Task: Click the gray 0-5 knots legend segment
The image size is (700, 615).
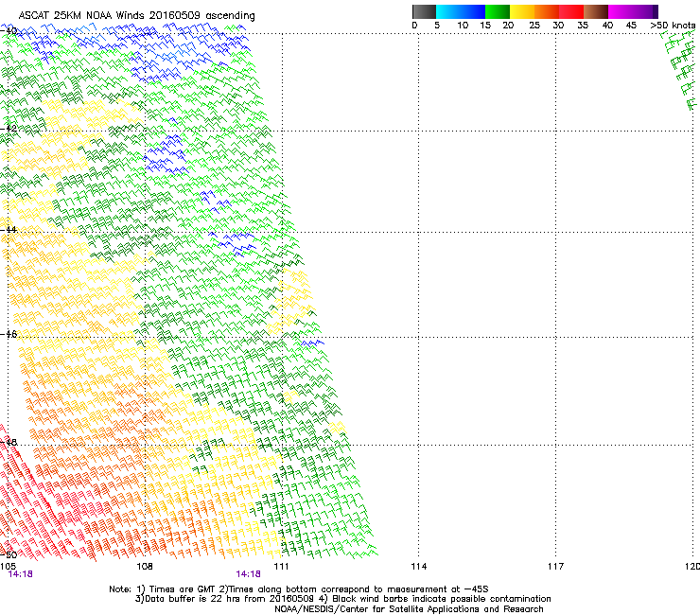Action: (x=424, y=11)
